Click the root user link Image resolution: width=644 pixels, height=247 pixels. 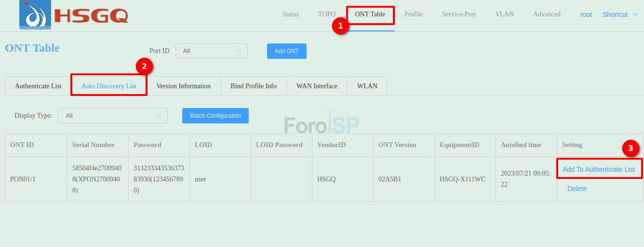[x=586, y=15]
